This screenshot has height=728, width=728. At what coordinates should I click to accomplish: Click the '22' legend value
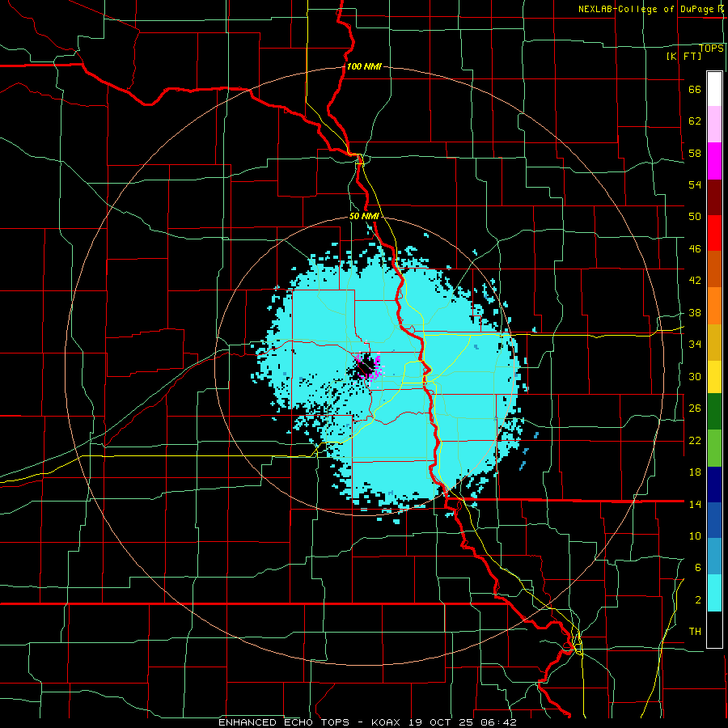tap(695, 440)
